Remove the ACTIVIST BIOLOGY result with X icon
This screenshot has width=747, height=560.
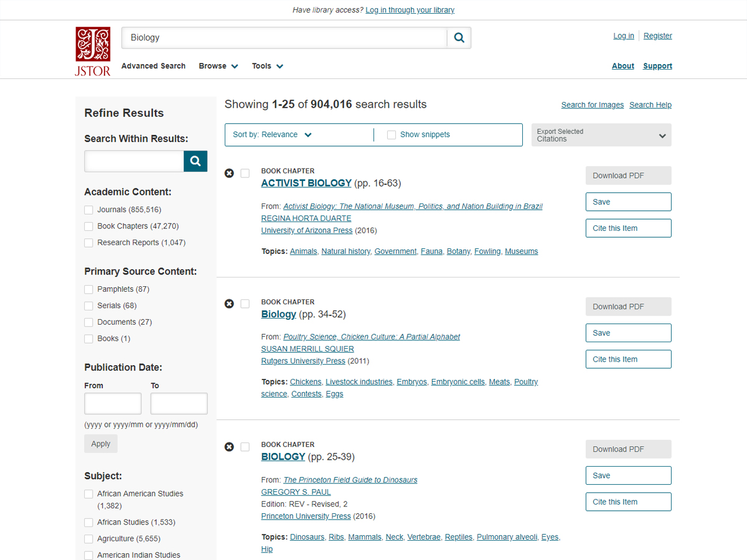(x=229, y=174)
